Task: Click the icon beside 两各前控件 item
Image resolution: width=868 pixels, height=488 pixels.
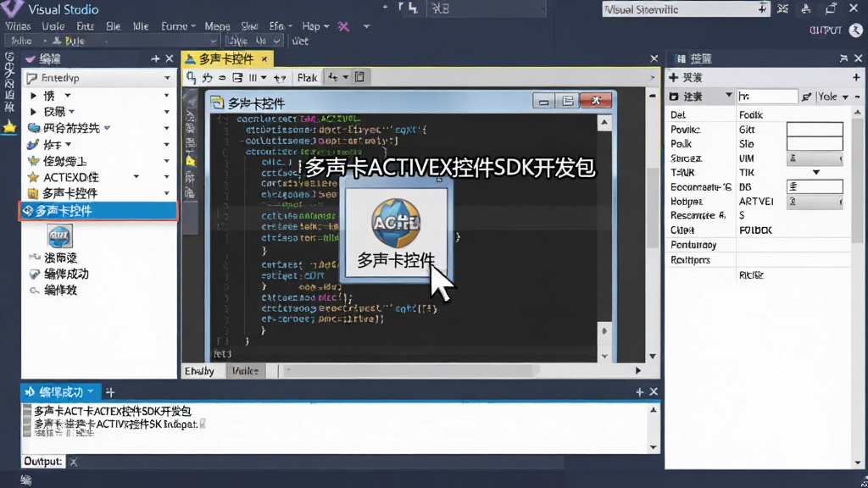Action: [x=34, y=128]
